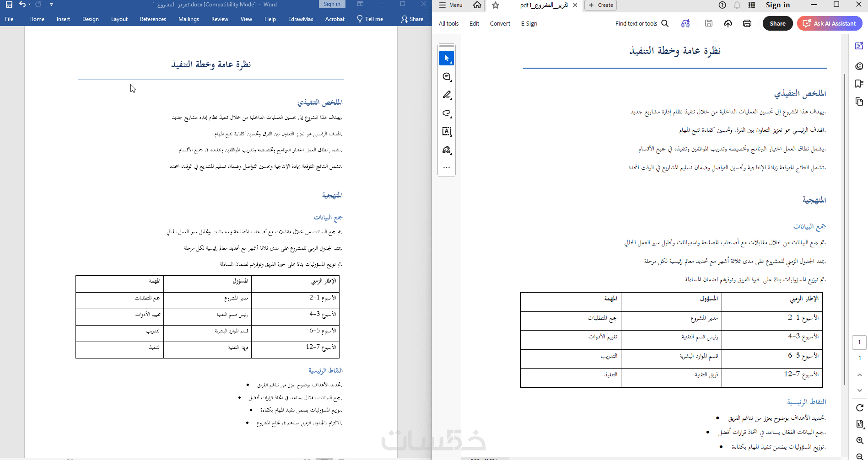Launch Ask AI Assistant in Acrobat
Viewport: 868px width, 460px height.
click(830, 23)
